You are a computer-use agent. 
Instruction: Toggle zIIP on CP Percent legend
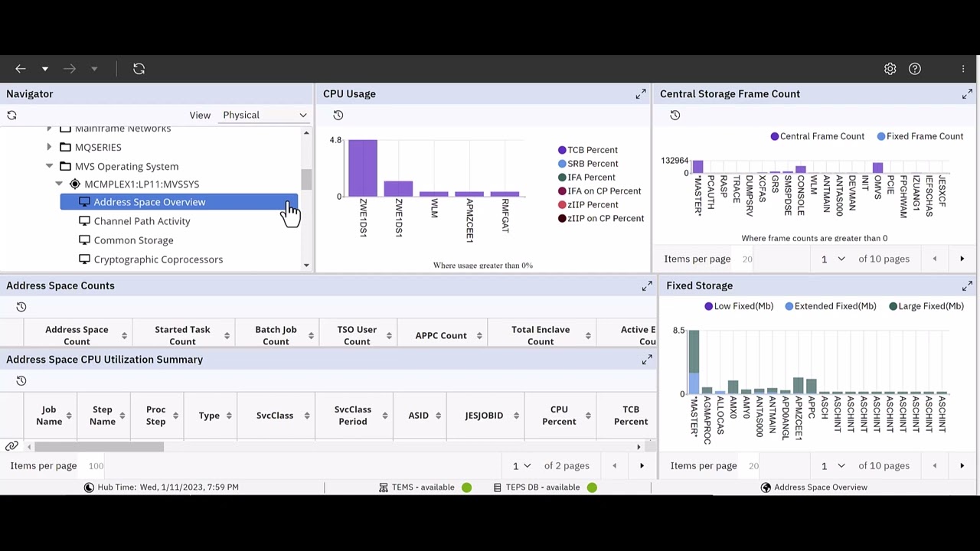[x=601, y=218]
